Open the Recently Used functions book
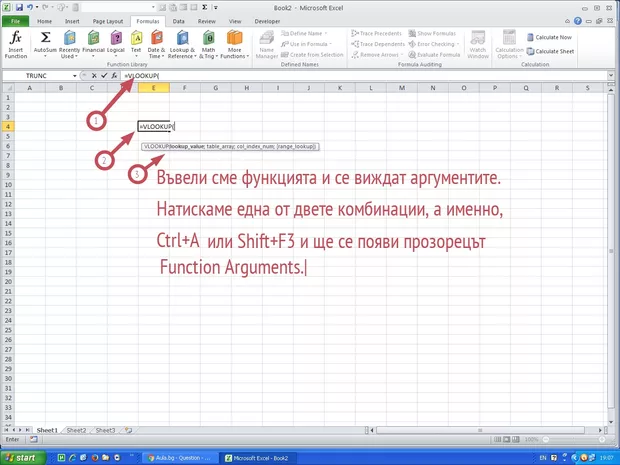Viewport: 620px width, 465px height. pos(70,45)
